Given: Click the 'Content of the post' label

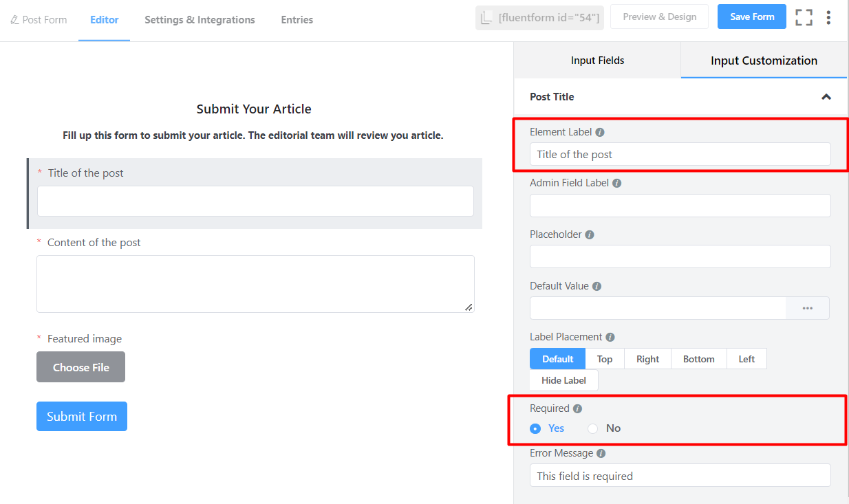Looking at the screenshot, I should (x=94, y=243).
